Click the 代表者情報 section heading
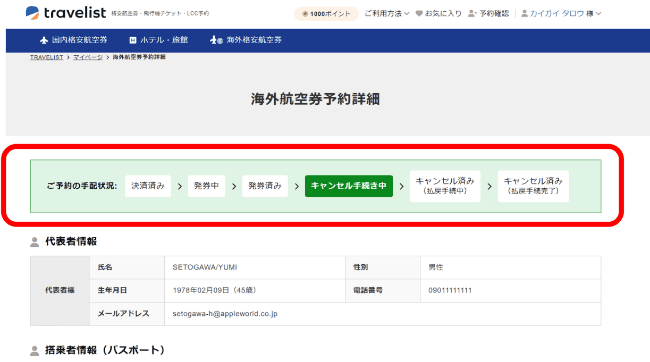This screenshot has width=650, height=362. pos(71,241)
